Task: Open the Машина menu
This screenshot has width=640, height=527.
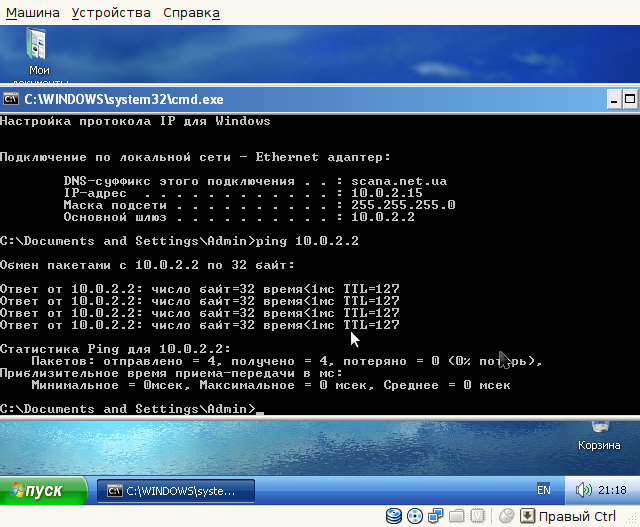Action: pos(33,13)
